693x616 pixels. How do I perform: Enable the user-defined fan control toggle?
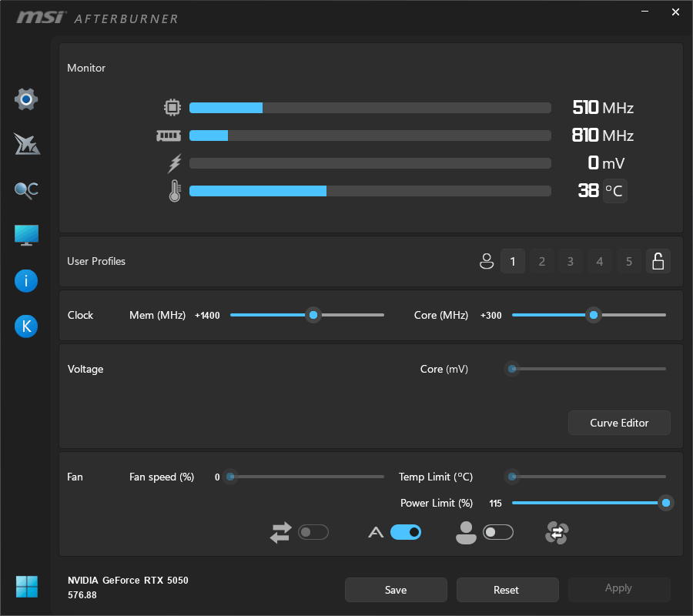point(497,532)
